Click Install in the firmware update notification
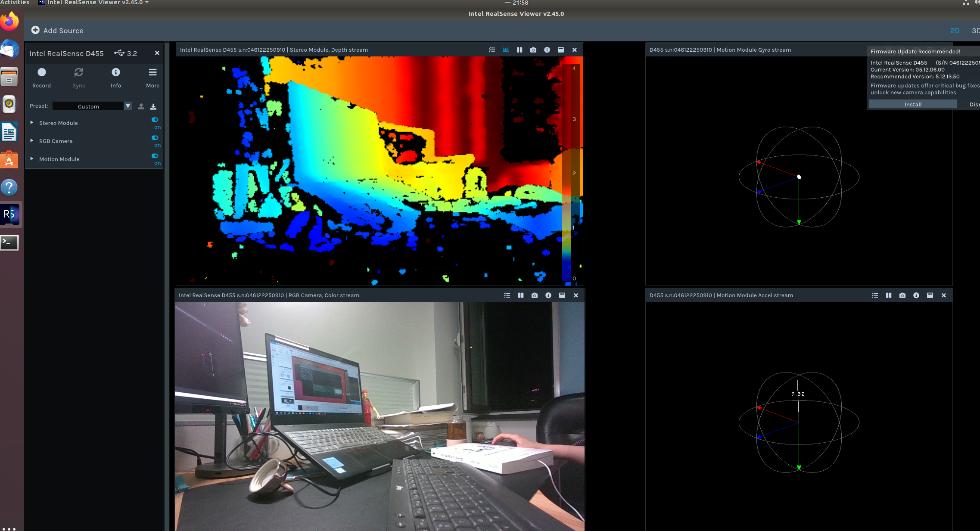The width and height of the screenshot is (980, 531). (913, 104)
